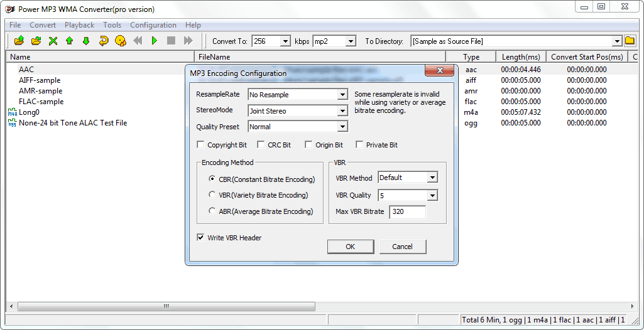
Task: Open the Convert To bitrate dropdown showing 256
Action: click(x=285, y=41)
